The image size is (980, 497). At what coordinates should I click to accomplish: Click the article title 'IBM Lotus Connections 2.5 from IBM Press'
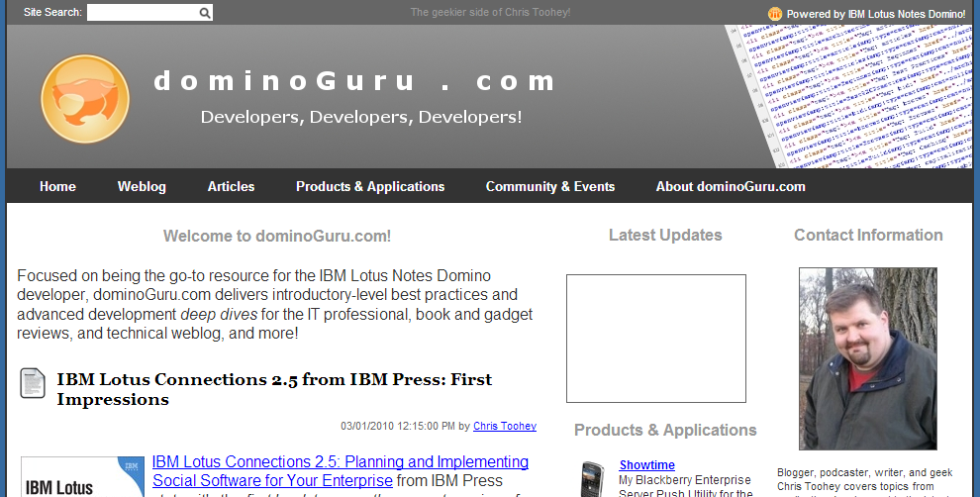[274, 389]
